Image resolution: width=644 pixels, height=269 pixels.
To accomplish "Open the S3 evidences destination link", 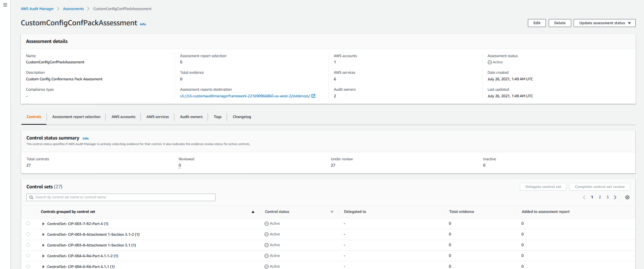I will tap(245, 96).
